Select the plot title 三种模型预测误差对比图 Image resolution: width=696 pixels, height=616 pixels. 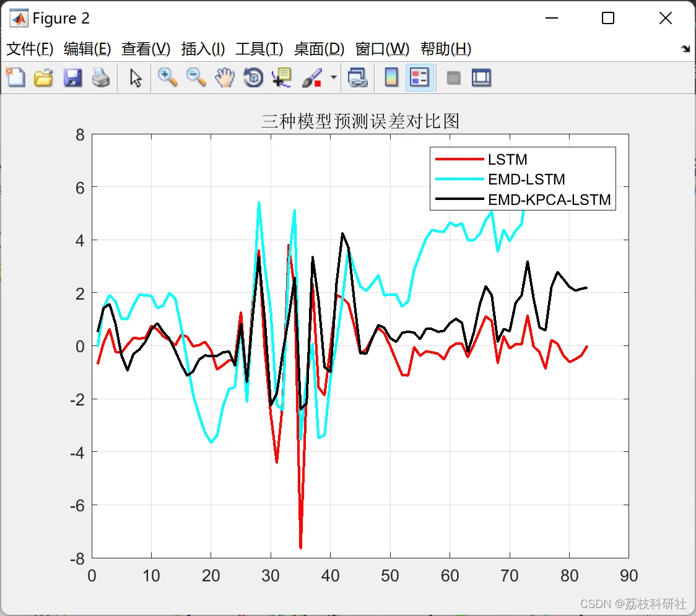(x=360, y=121)
